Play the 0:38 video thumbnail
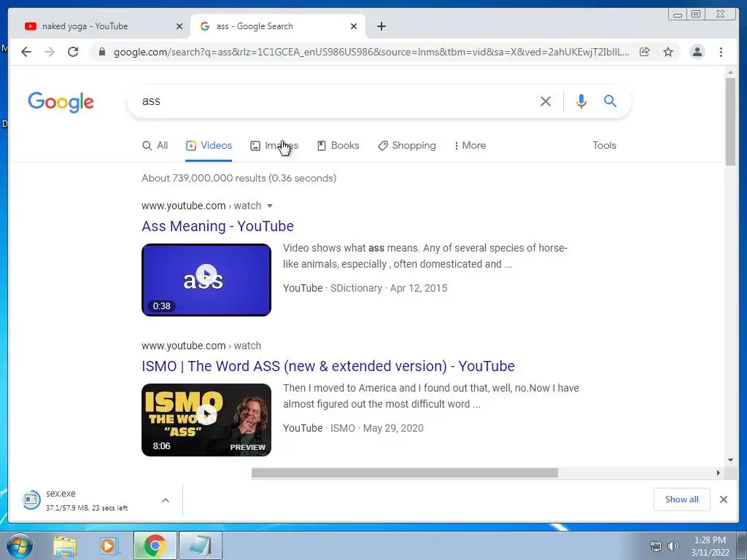The width and height of the screenshot is (747, 560). click(x=206, y=280)
